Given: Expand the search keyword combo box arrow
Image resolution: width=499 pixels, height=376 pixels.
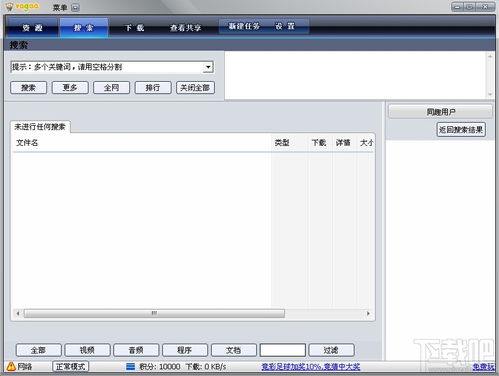Looking at the screenshot, I should pyautogui.click(x=208, y=67).
